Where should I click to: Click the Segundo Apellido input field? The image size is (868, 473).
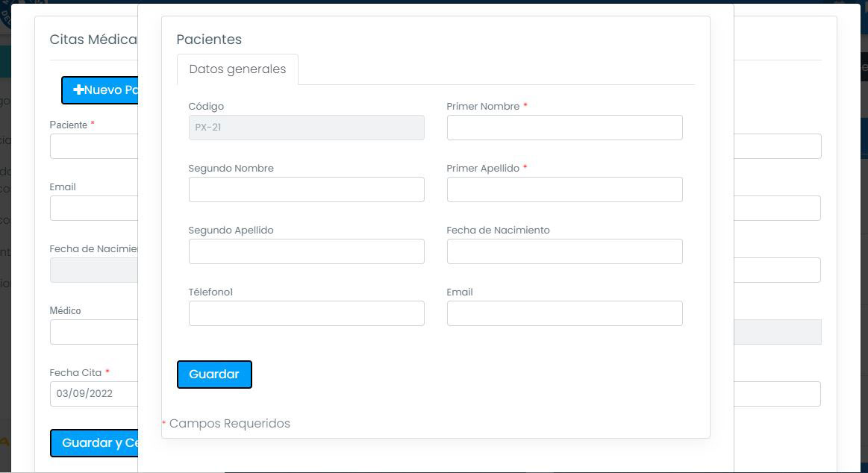pyautogui.click(x=306, y=251)
